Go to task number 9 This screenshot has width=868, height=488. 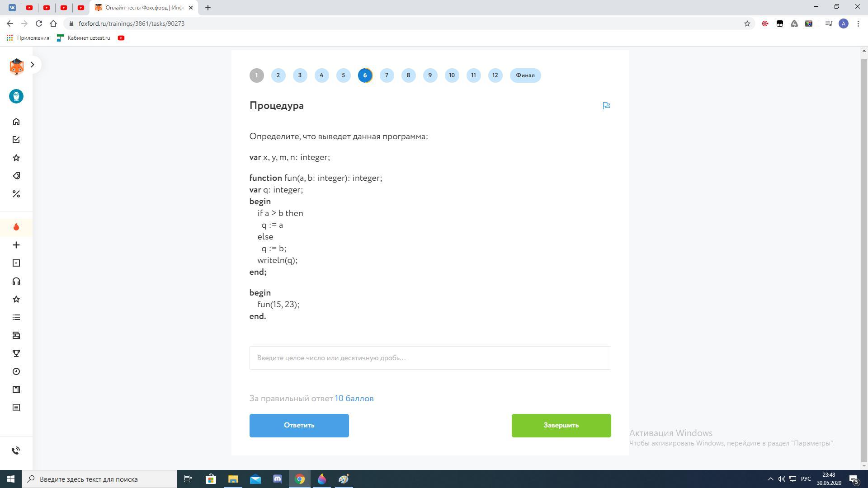tap(430, 75)
